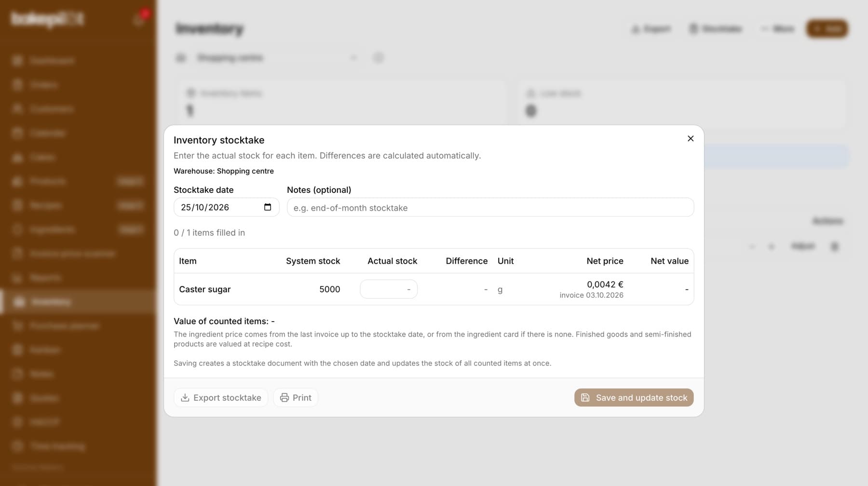This screenshot has height=486, width=868.
Task: Click the 0 / 1 items filled in counter
Action: click(x=209, y=232)
